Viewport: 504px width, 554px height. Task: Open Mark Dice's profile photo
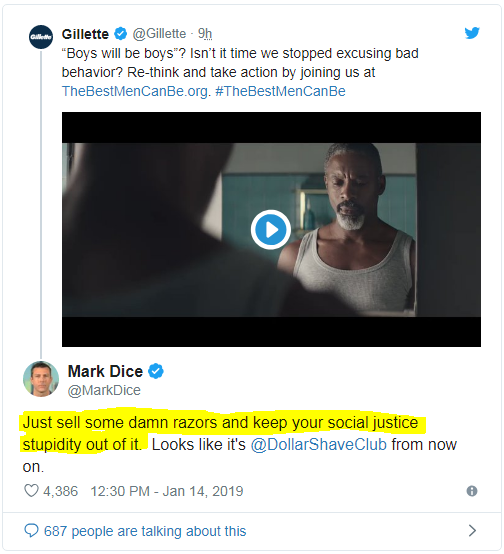click(x=41, y=379)
